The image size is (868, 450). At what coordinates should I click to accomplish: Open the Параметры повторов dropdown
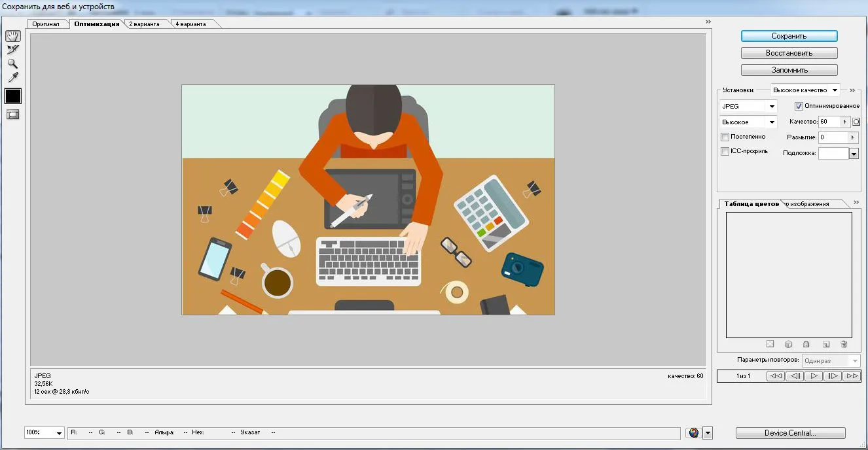click(831, 360)
